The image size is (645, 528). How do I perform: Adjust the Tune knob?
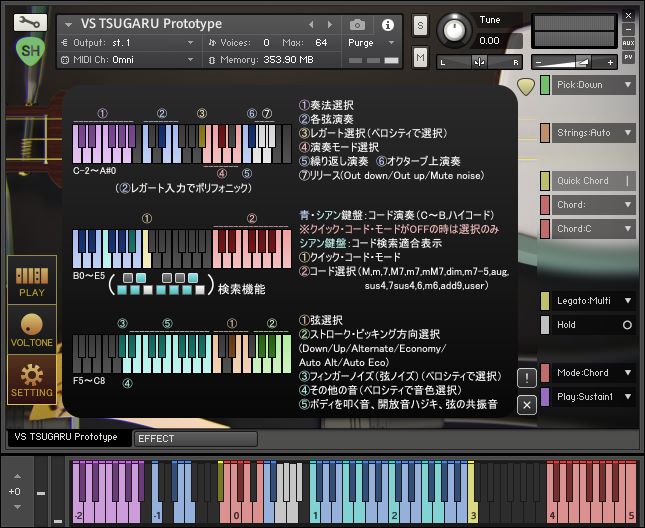pyautogui.click(x=454, y=30)
